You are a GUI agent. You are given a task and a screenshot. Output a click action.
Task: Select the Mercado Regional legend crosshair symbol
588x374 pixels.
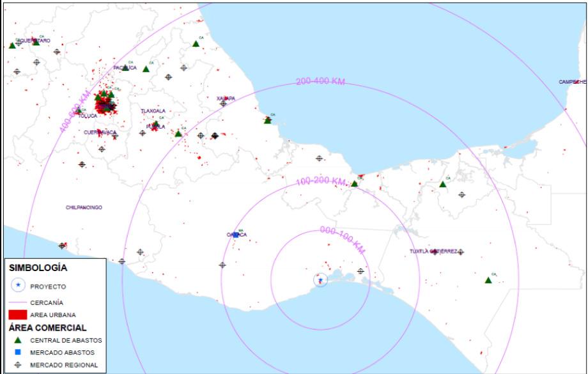[x=17, y=364]
